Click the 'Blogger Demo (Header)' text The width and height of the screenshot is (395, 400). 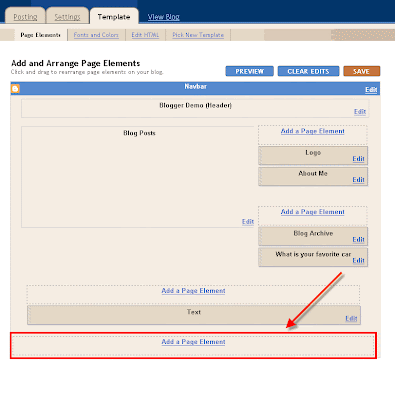pyautogui.click(x=195, y=105)
